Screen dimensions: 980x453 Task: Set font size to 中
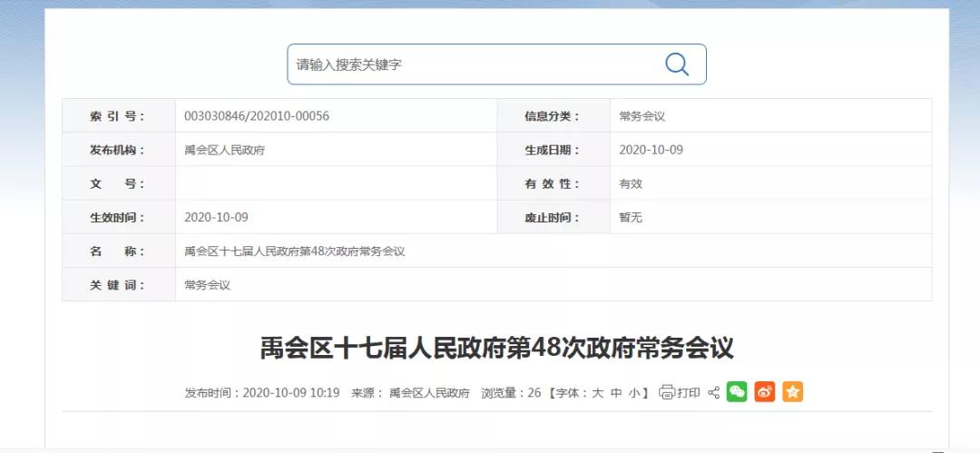tap(616, 393)
